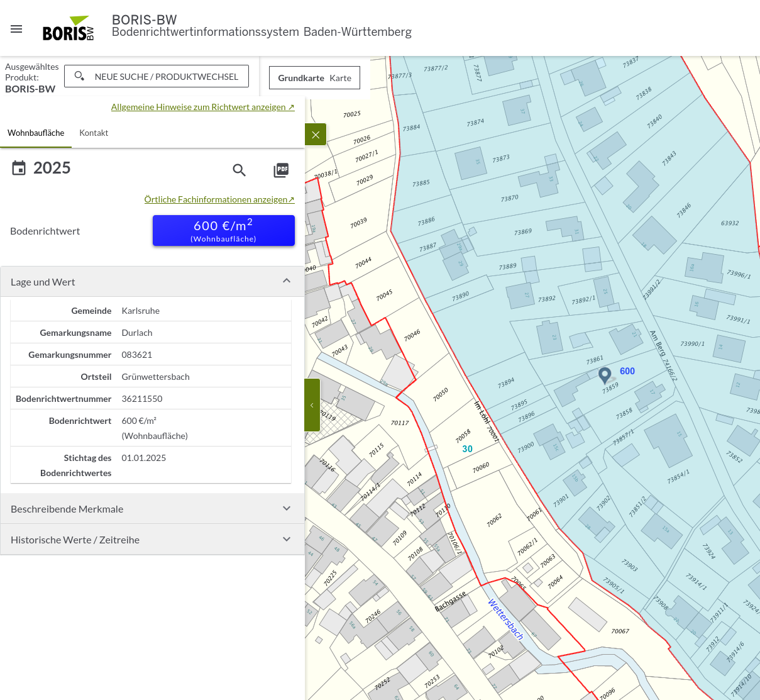The width and height of the screenshot is (760, 700).
Task: Click the blue 600 €/m² value button
Action: (223, 230)
